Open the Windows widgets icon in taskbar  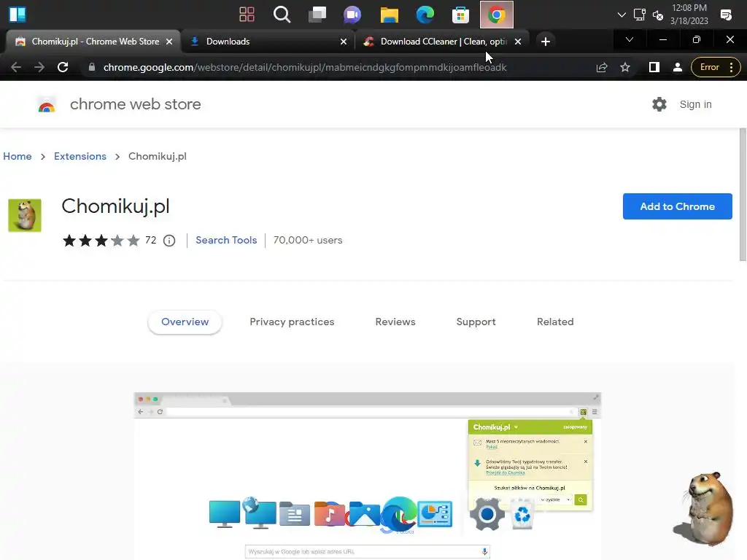click(18, 15)
